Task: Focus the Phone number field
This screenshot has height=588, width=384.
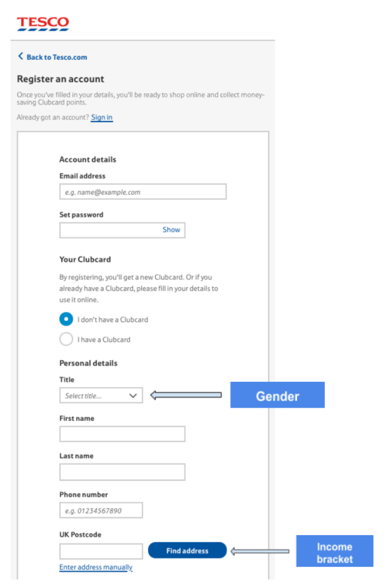Action: 101,510
